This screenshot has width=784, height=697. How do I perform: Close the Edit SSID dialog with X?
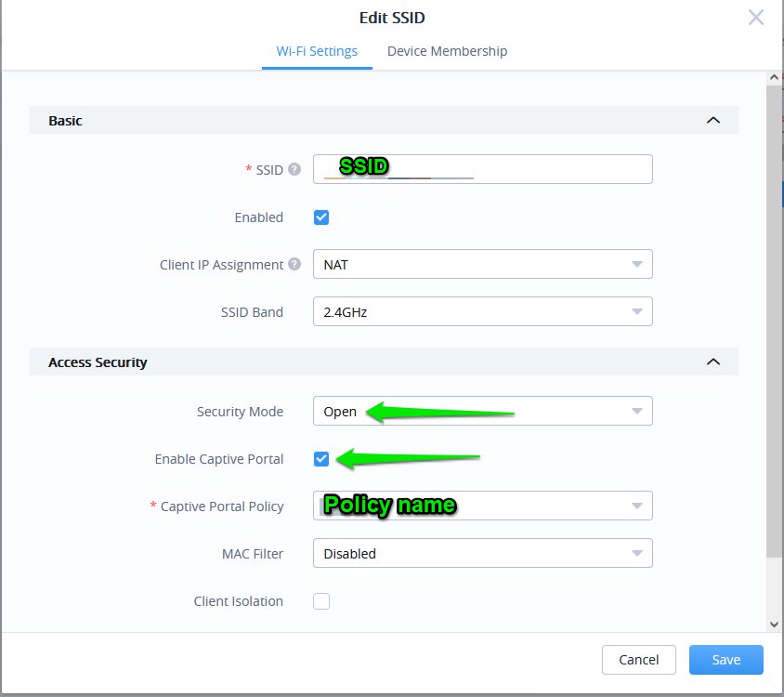click(x=756, y=18)
